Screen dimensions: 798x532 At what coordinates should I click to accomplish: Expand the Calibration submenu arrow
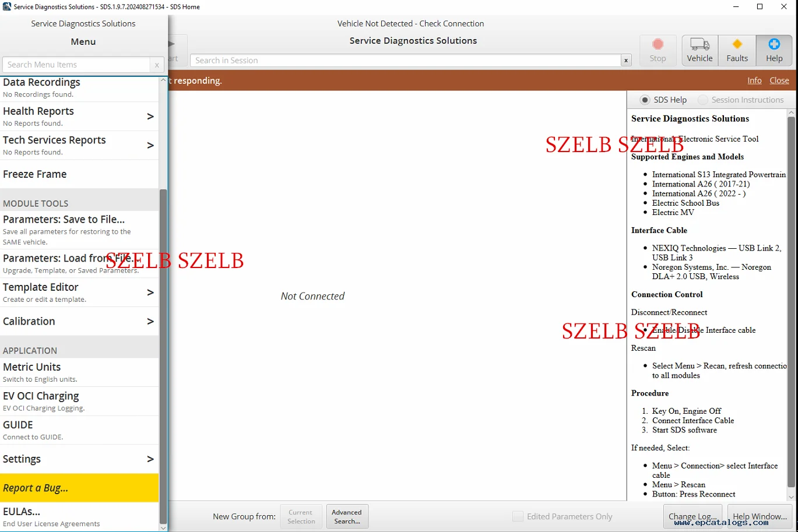coord(150,321)
